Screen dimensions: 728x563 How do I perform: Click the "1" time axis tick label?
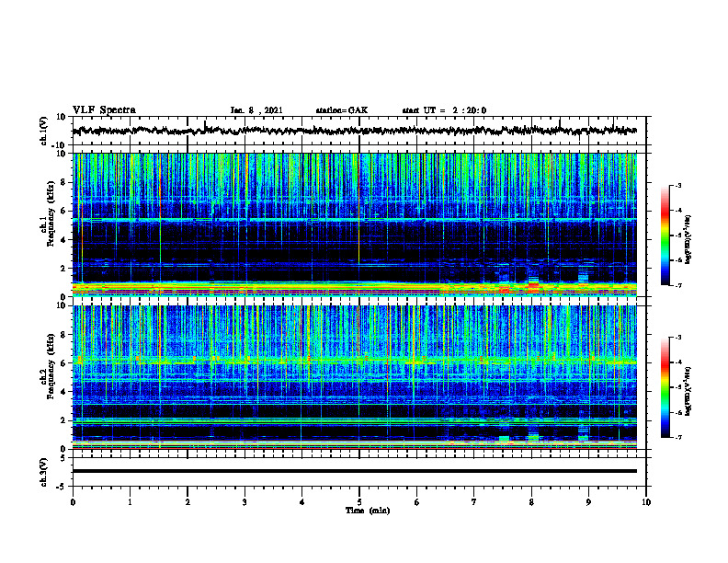point(130,502)
